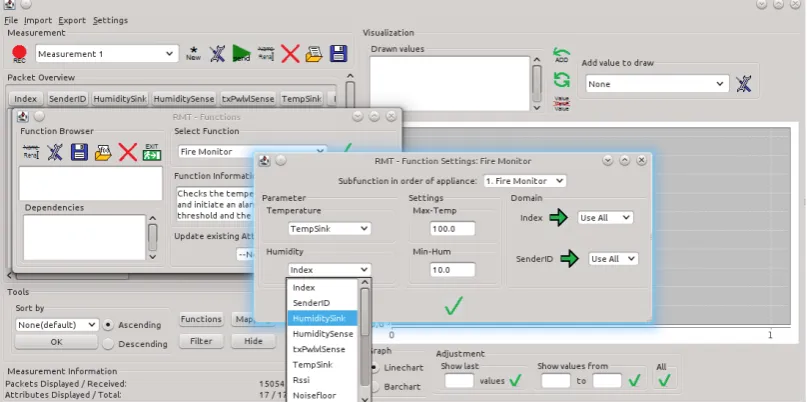
Task: Save measurement with the floppy disk icon
Action: [338, 54]
